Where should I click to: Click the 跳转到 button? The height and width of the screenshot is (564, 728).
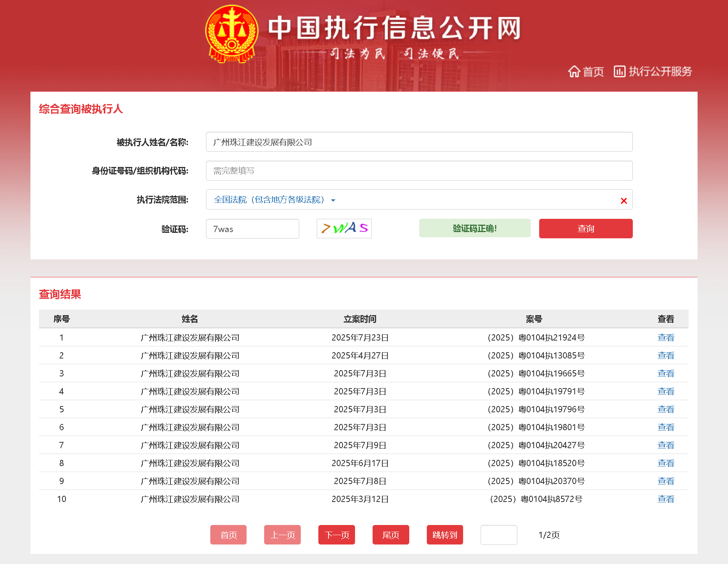[445, 535]
